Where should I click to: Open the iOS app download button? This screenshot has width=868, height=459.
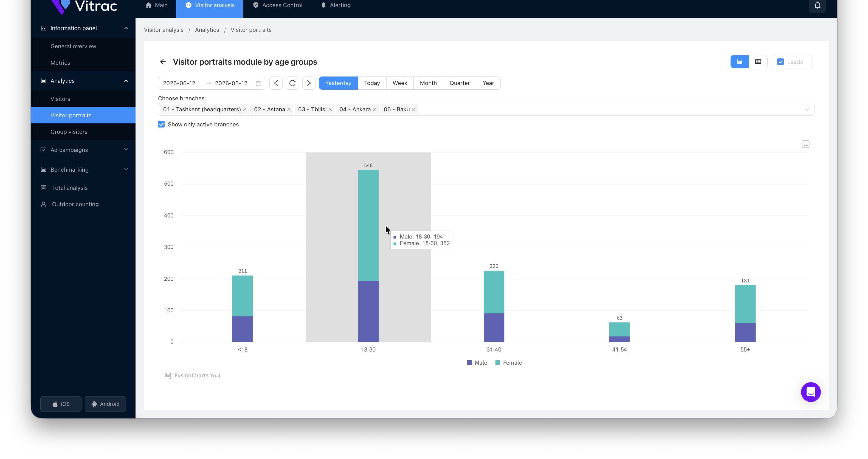pos(61,404)
